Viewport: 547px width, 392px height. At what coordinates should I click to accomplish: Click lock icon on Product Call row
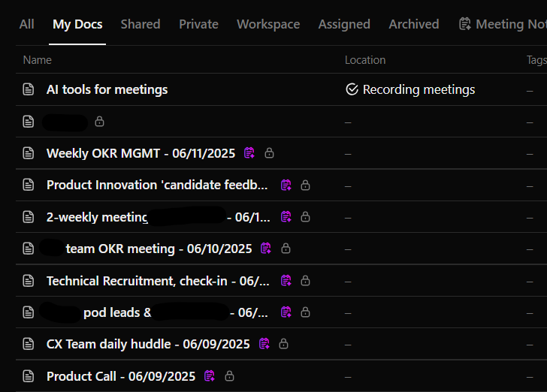229,376
